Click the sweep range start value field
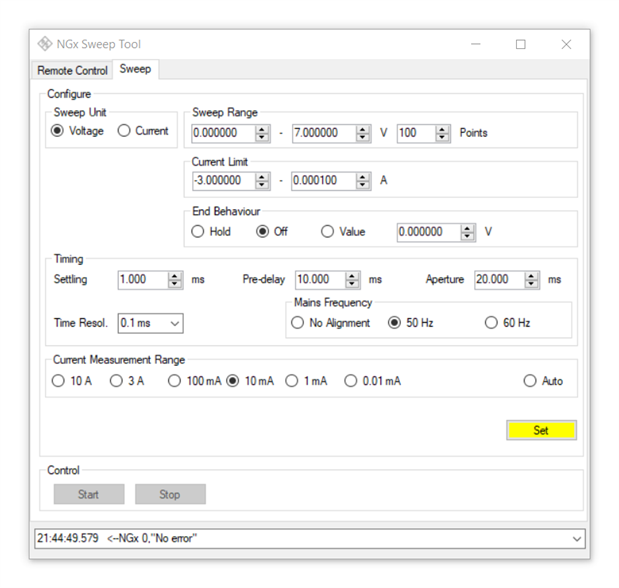This screenshot has width=619, height=588. 223,133
